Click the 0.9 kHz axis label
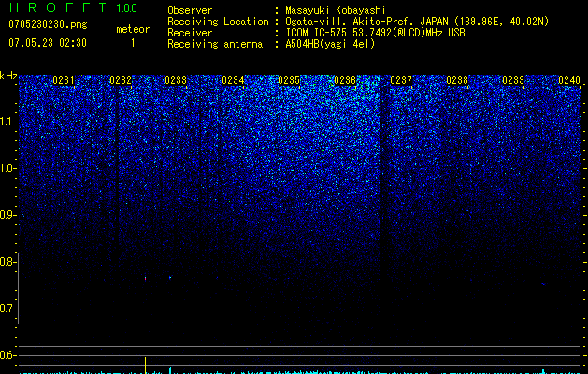 (7, 215)
